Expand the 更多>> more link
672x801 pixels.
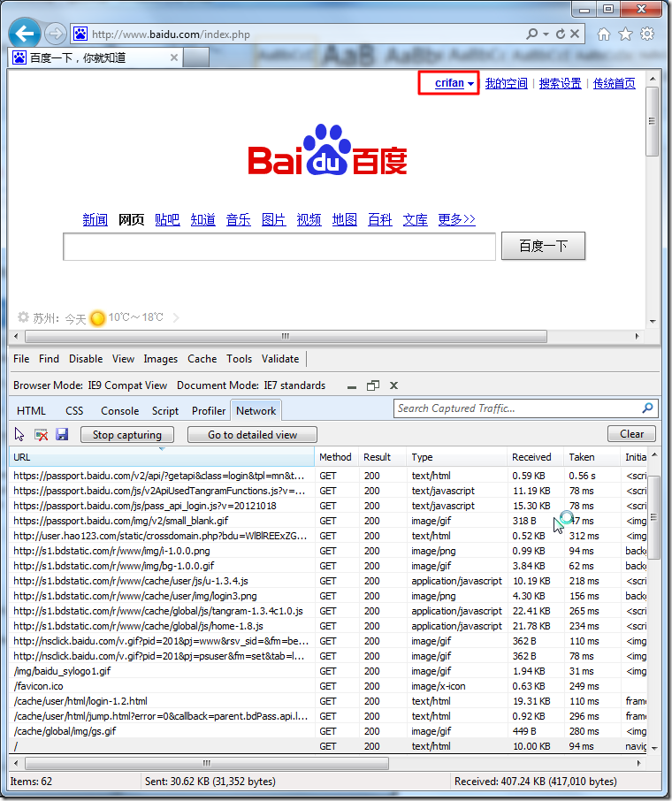point(457,219)
